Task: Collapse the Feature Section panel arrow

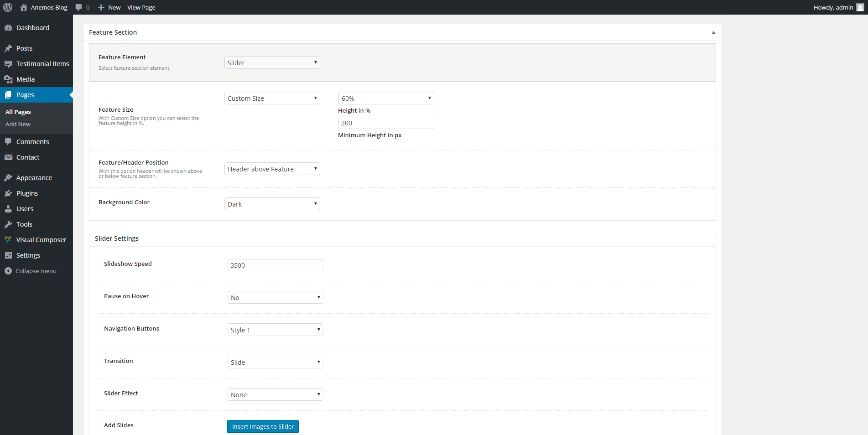Action: point(713,32)
